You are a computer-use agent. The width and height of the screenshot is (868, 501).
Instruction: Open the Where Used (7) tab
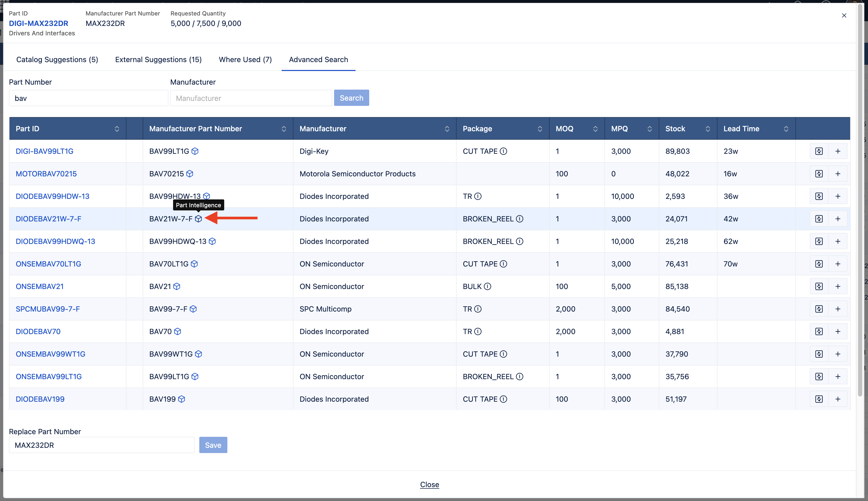tap(245, 59)
